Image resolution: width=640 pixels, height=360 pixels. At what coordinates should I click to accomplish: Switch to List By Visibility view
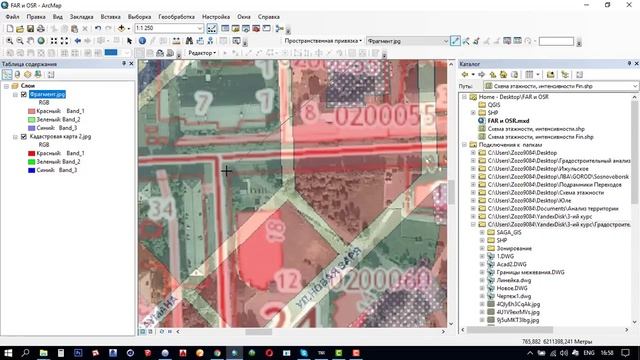click(x=27, y=74)
